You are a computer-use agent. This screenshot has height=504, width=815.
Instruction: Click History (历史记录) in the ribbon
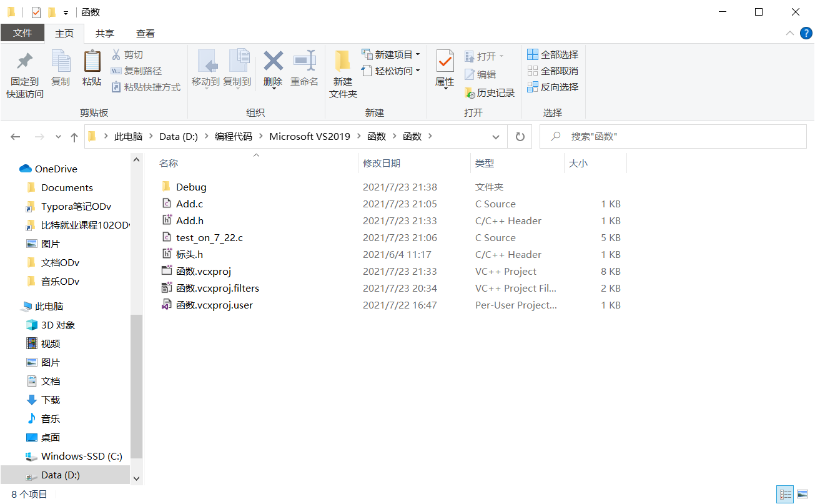pyautogui.click(x=490, y=92)
